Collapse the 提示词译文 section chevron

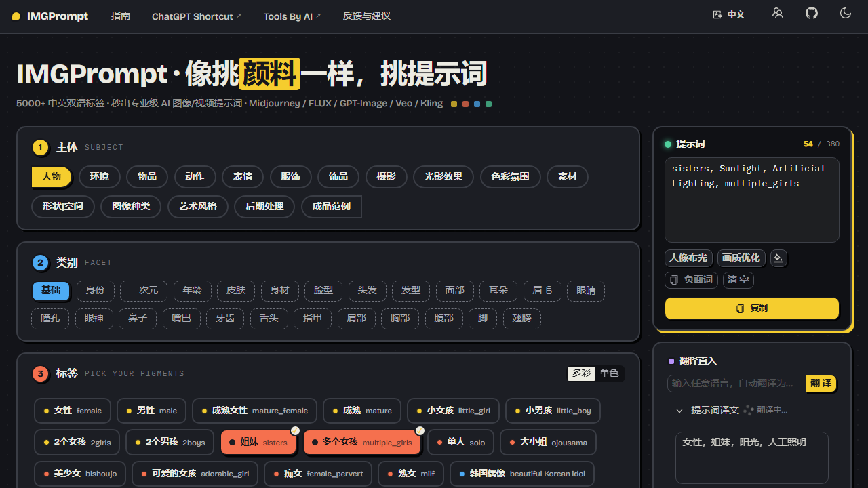[679, 411]
